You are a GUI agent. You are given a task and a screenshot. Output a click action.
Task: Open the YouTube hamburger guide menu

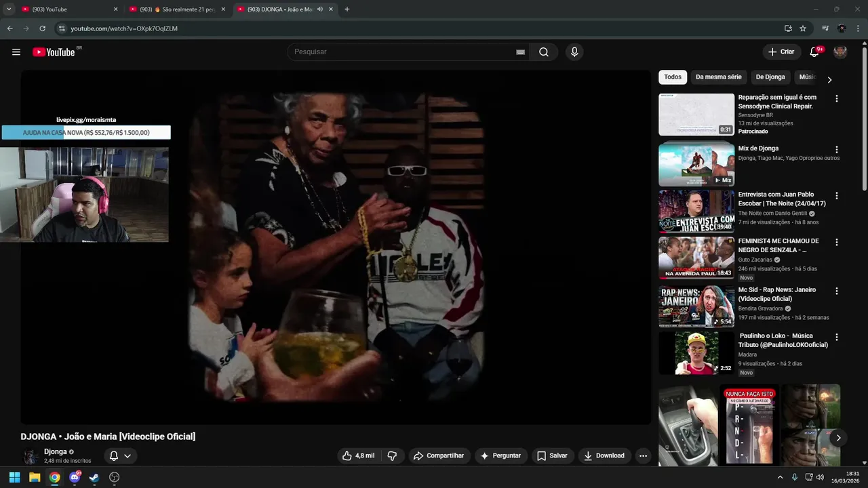pyautogui.click(x=16, y=52)
